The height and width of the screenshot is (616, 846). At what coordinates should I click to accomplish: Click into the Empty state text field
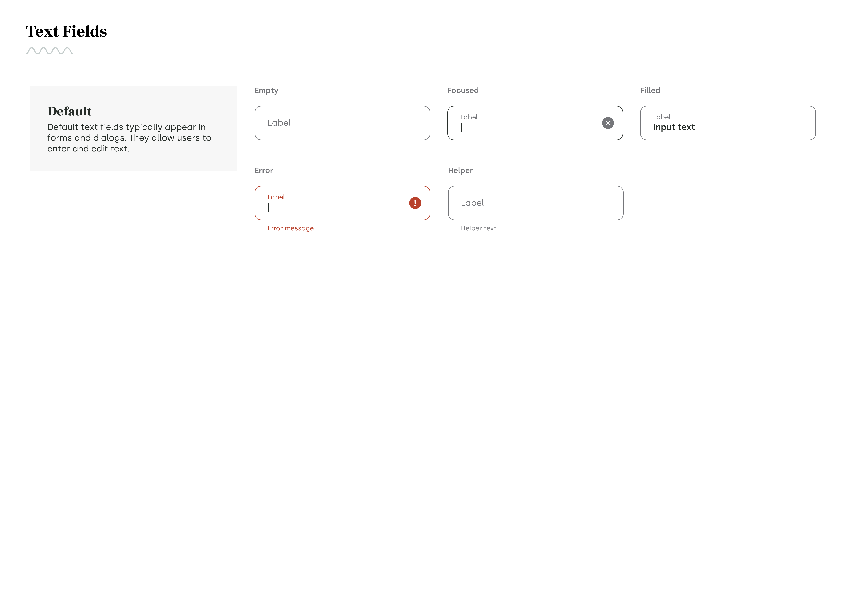(x=342, y=123)
